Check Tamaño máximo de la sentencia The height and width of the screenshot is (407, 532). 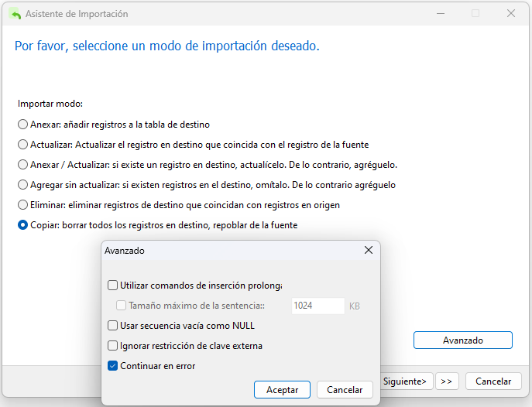pyautogui.click(x=121, y=306)
